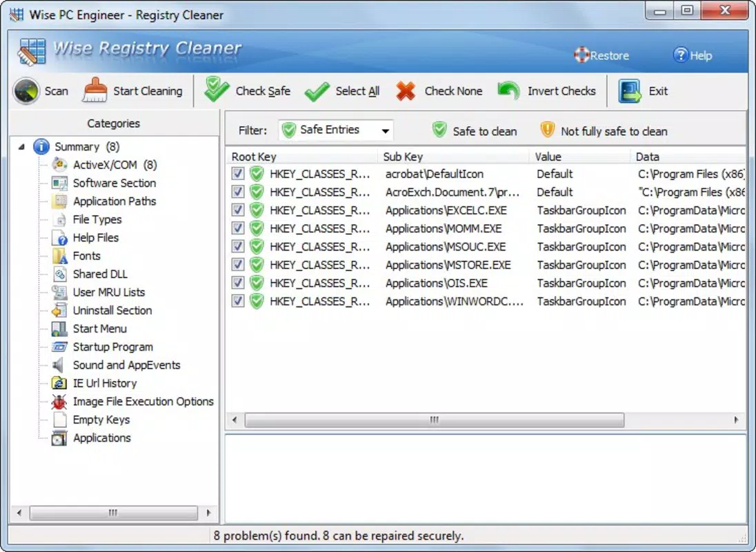Click the ActiveX/COM category icon
This screenshot has height=552, width=756.
[59, 165]
